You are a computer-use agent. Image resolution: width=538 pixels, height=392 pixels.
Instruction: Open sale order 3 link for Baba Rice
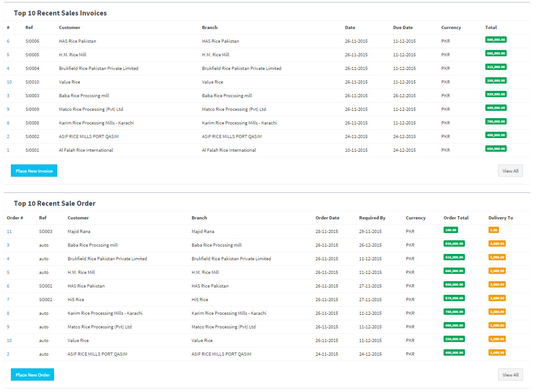pyautogui.click(x=8, y=245)
